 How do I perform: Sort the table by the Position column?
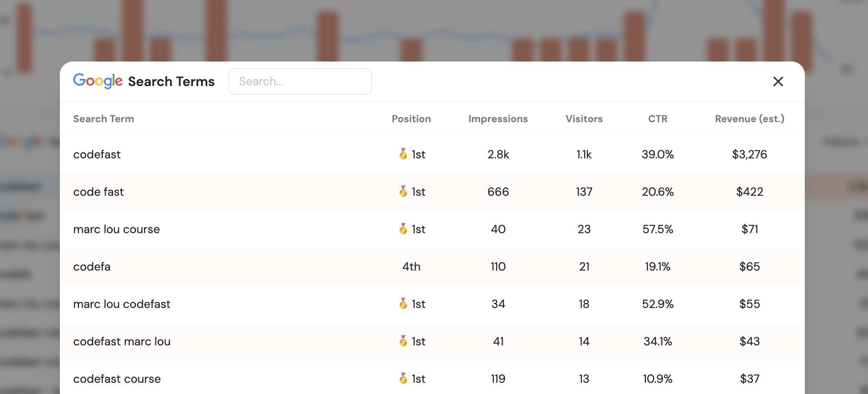coord(411,119)
